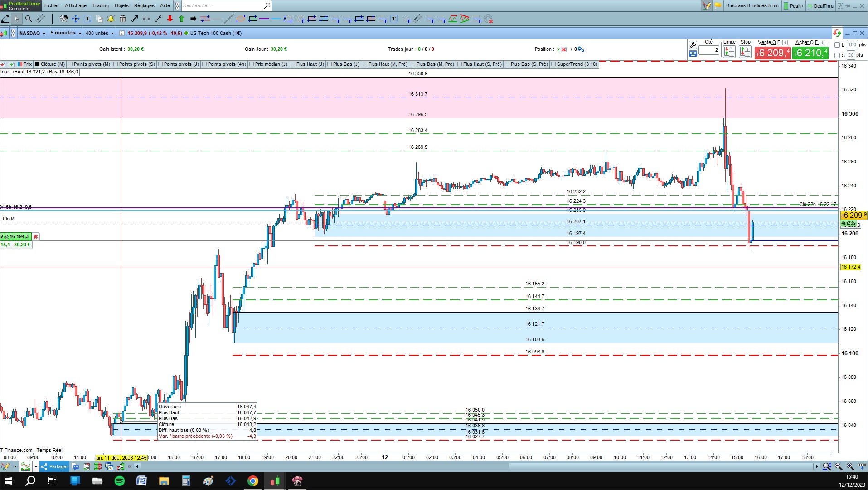The height and width of the screenshot is (490, 868).
Task: Open the Calculator from the taskbar
Action: pyautogui.click(x=186, y=481)
